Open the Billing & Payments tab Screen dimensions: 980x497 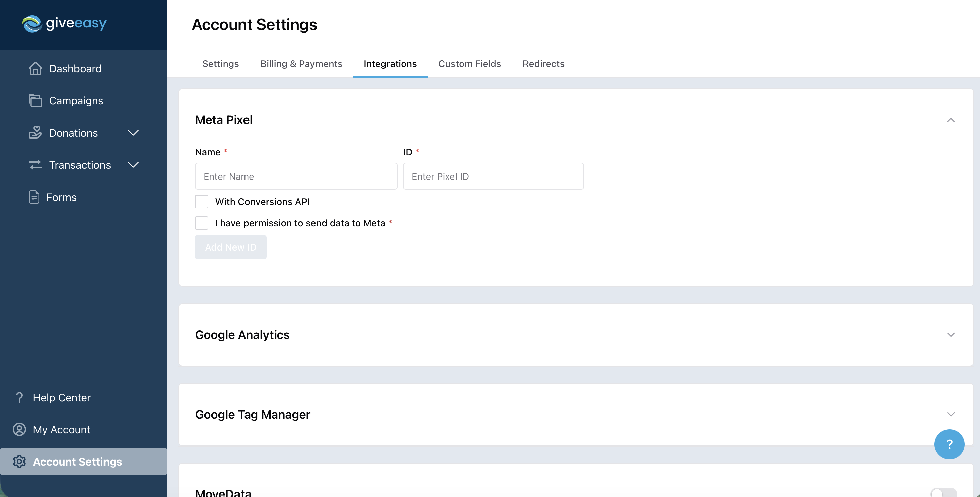coord(301,64)
